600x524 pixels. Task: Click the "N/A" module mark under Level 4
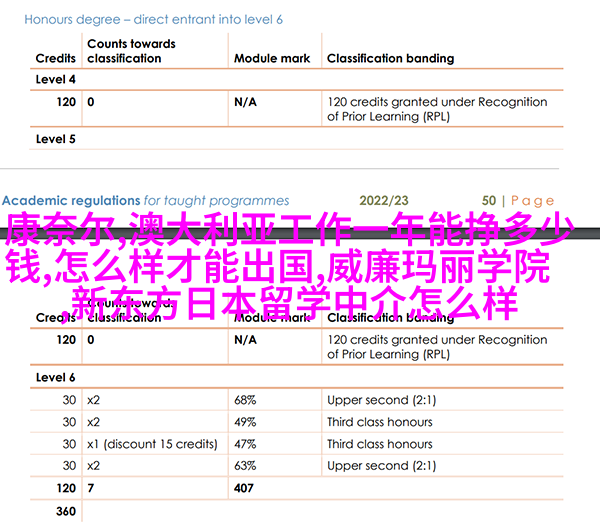coord(245,102)
